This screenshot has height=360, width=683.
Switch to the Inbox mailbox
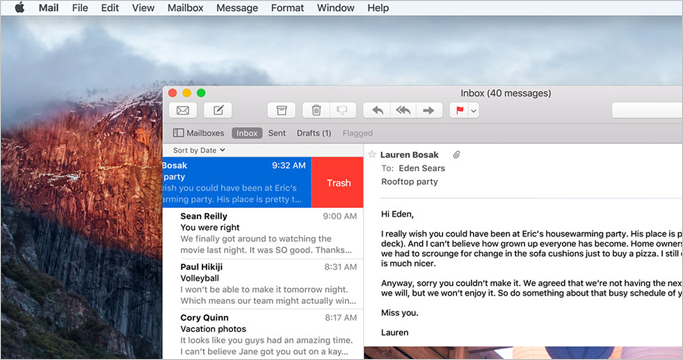[247, 133]
